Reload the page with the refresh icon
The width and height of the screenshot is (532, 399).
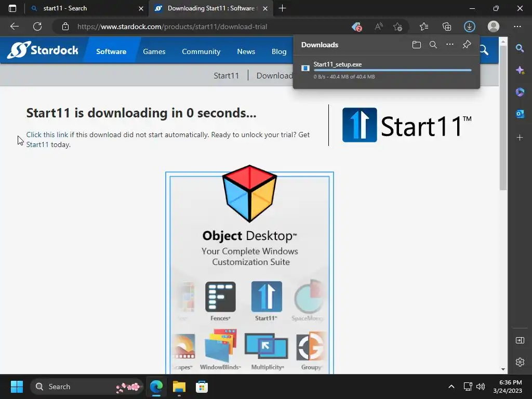click(37, 26)
